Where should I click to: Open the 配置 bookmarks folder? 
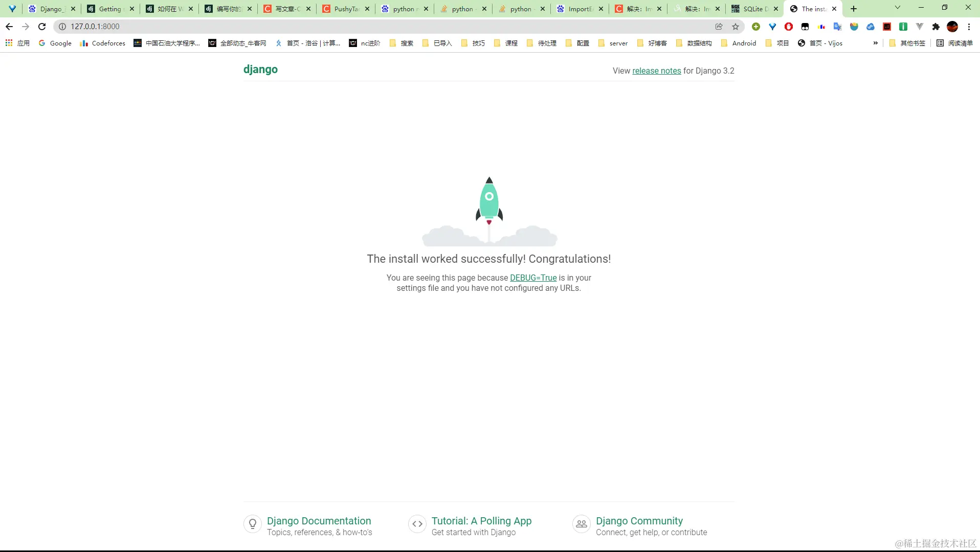tap(577, 43)
